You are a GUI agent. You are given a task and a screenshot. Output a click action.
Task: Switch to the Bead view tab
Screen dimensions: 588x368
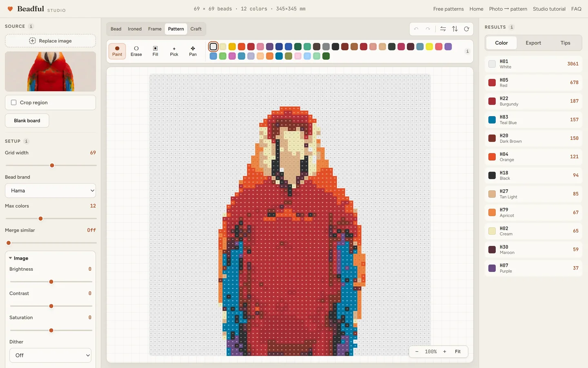point(116,29)
